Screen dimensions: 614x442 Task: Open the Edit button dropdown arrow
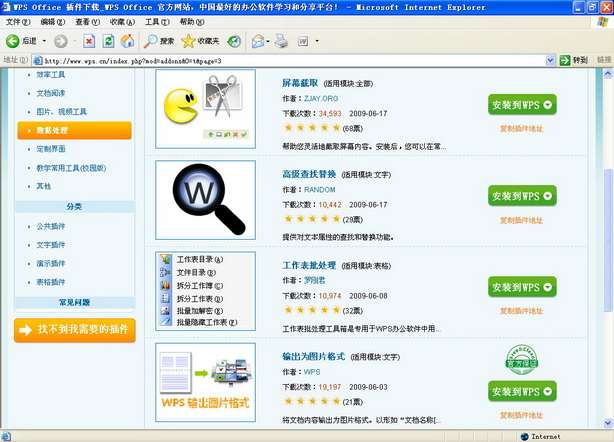click(x=317, y=41)
